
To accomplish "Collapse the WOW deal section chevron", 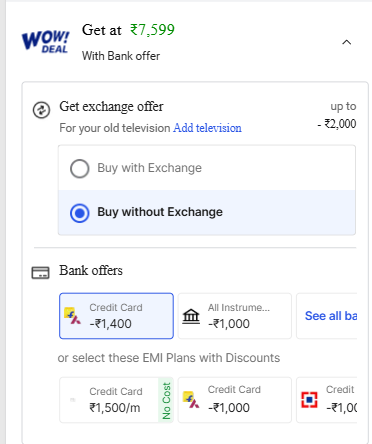I will tap(347, 42).
